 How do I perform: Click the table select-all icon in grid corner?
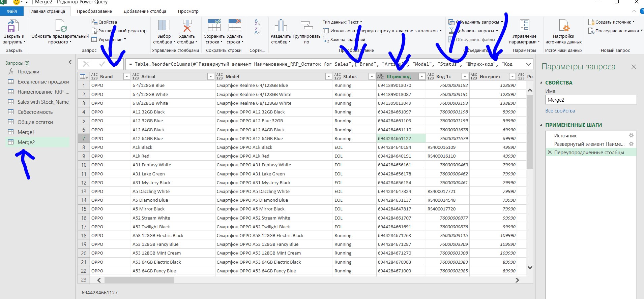[83, 76]
